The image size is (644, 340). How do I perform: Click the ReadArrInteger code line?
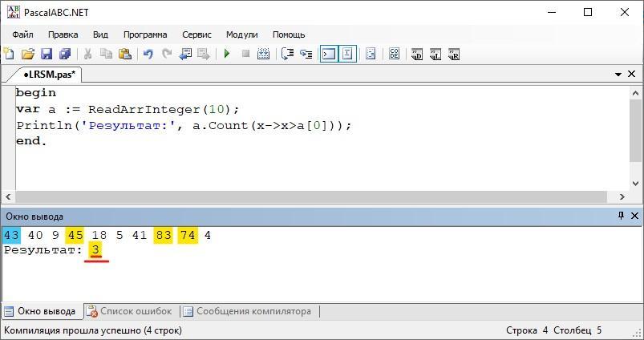pos(128,109)
